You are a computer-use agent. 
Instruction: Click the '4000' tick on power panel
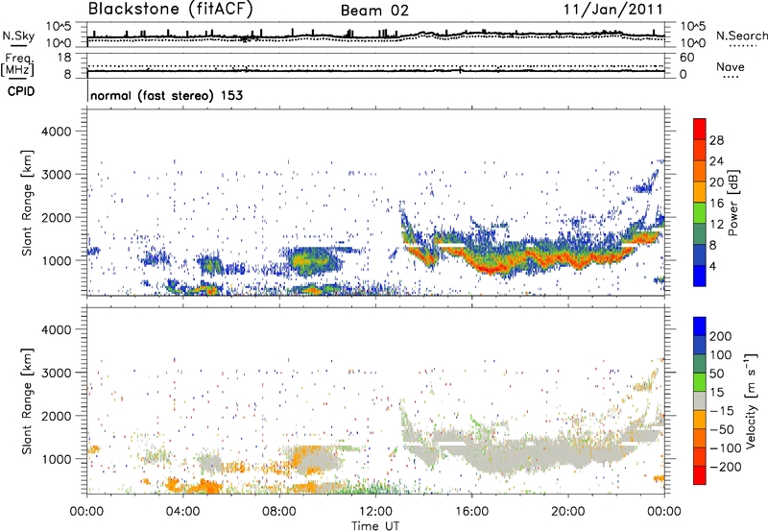56,132
